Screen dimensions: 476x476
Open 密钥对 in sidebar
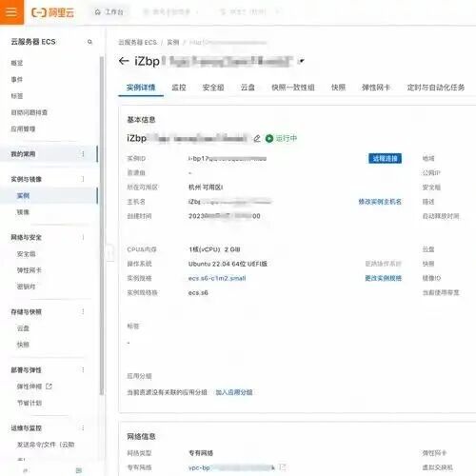[x=26, y=287]
